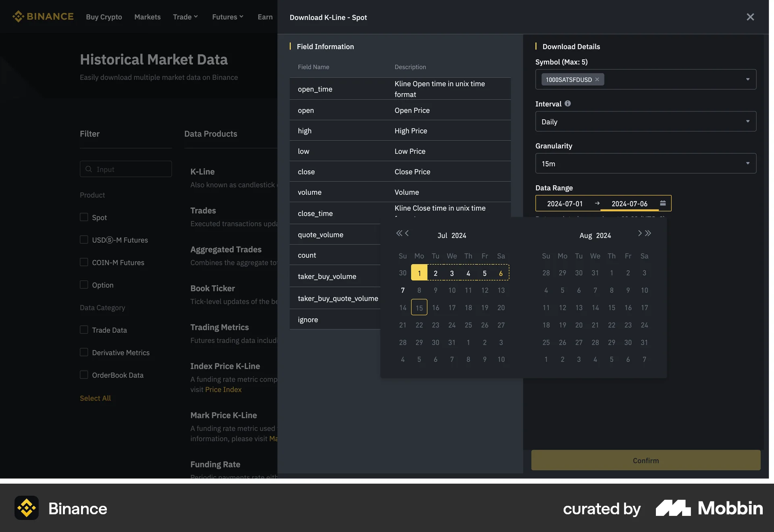This screenshot has width=774, height=532.
Task: Open the calendar icon beside Data Range
Action: (663, 203)
